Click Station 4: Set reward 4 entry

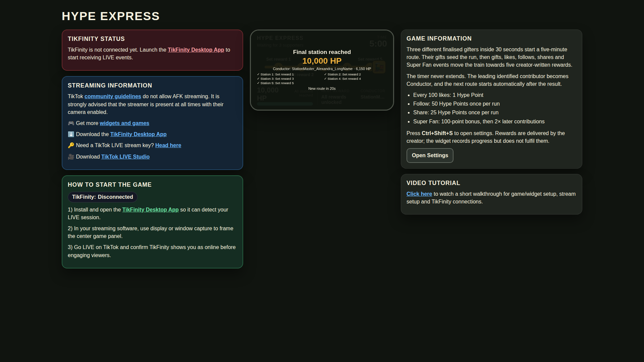(342, 79)
